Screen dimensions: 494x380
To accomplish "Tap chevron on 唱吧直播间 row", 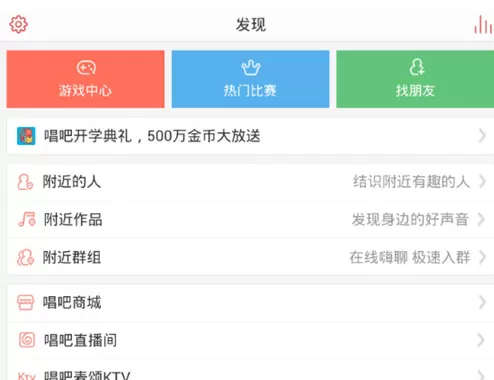I will [x=482, y=340].
